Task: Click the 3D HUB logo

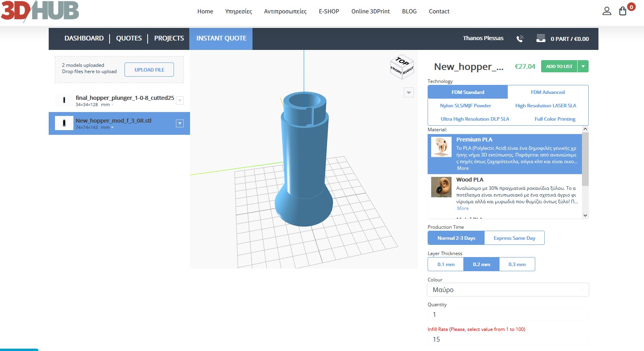Action: pyautogui.click(x=40, y=11)
